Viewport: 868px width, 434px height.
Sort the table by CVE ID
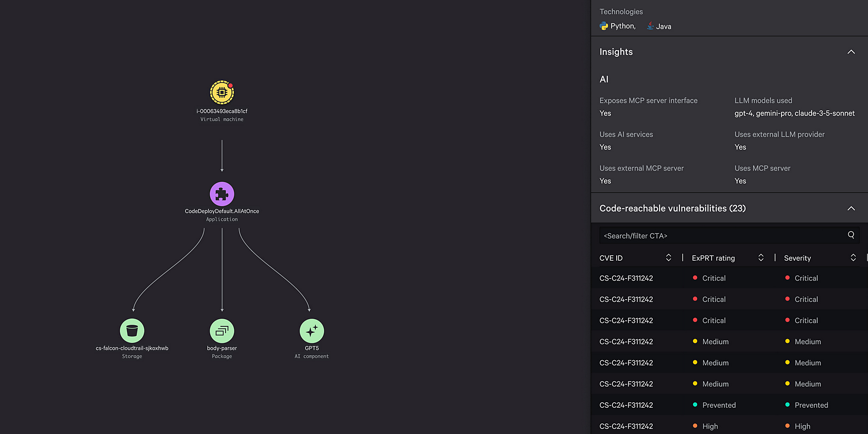(668, 257)
